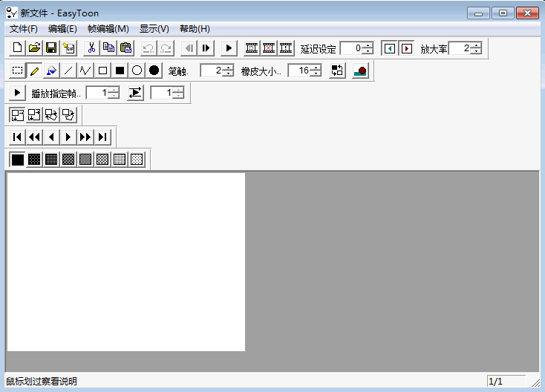
Task: Export as GIF with the GIF icon
Action: pyautogui.click(x=68, y=48)
